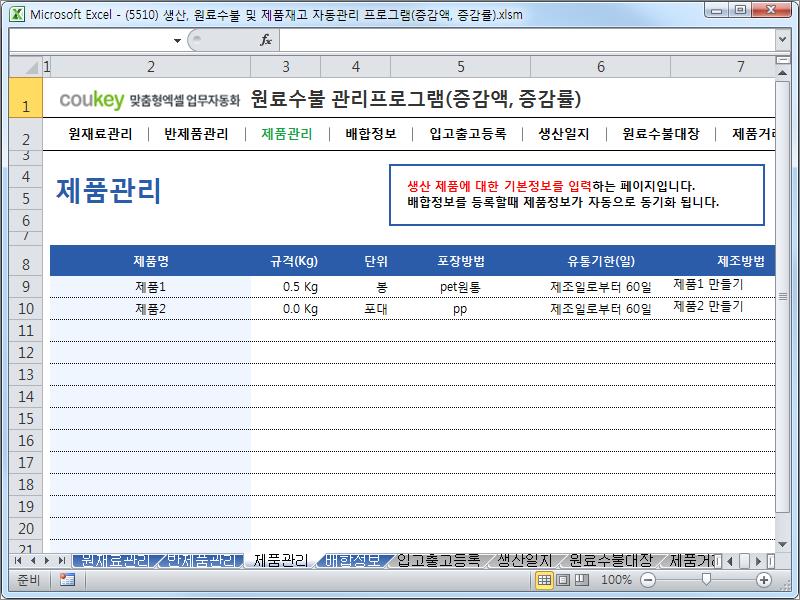Select the 0.0 Kg cell
The height and width of the screenshot is (600, 800).
coord(285,309)
